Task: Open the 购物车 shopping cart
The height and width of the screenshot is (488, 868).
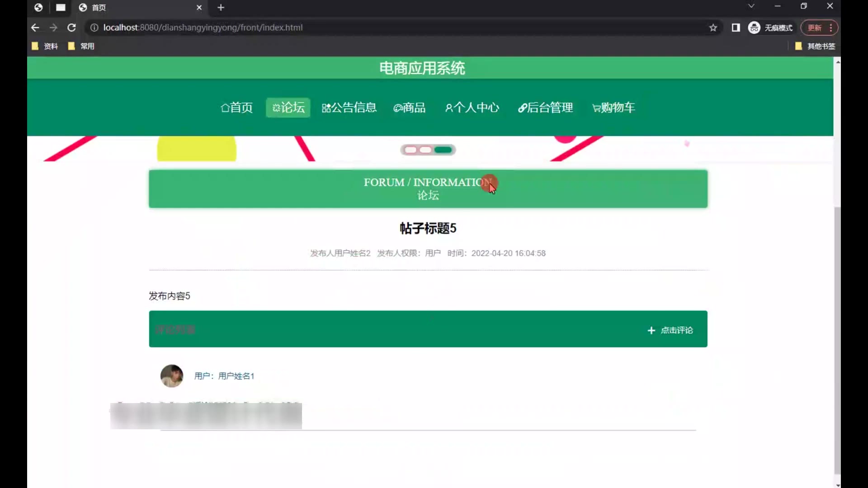Action: 613,108
